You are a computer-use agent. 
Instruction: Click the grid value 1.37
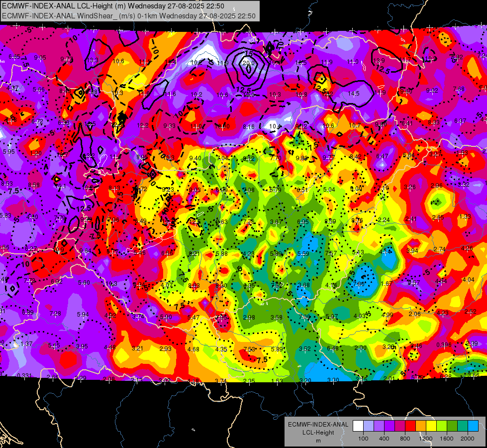tap(27, 344)
